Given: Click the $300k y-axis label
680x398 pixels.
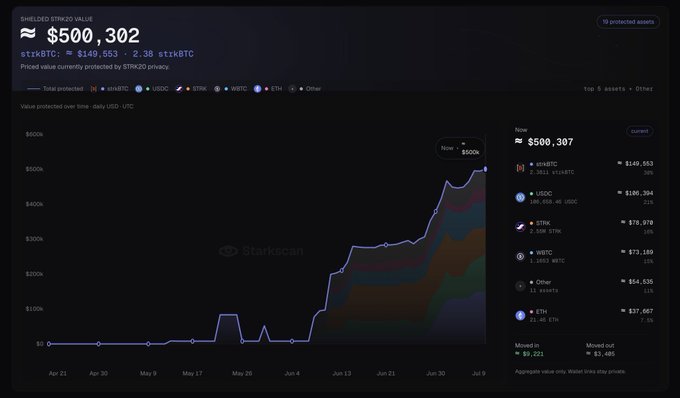Looking at the screenshot, I should click(x=34, y=239).
